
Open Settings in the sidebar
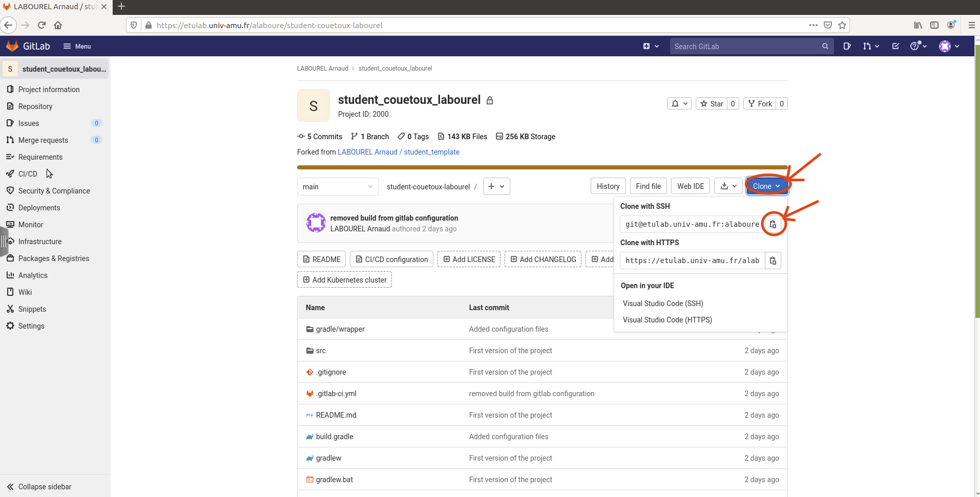(x=31, y=326)
